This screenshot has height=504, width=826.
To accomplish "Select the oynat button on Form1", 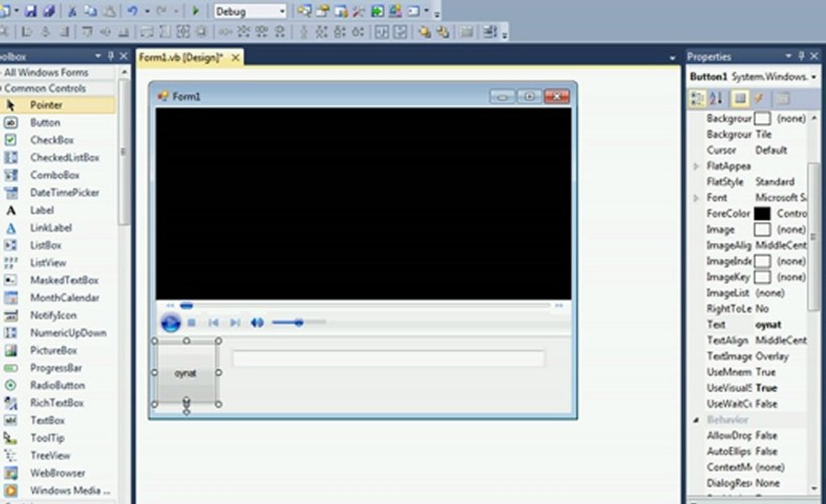I will tap(186, 373).
